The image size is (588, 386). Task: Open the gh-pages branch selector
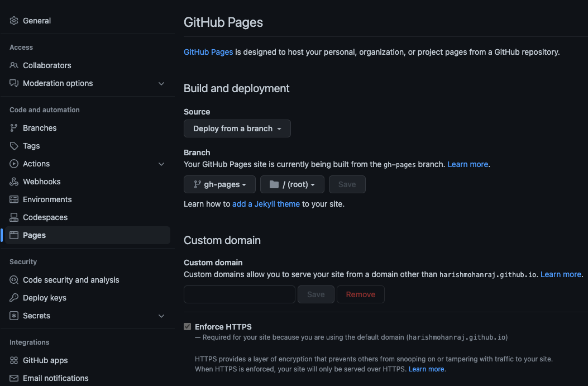pos(219,184)
